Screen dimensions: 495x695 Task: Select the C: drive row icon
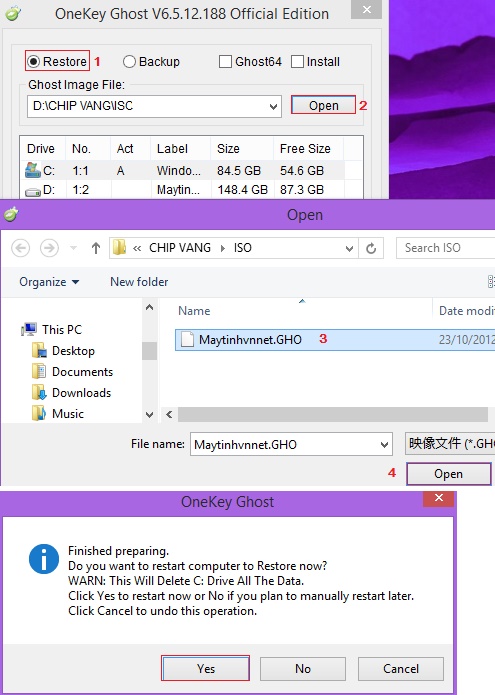tap(32, 170)
